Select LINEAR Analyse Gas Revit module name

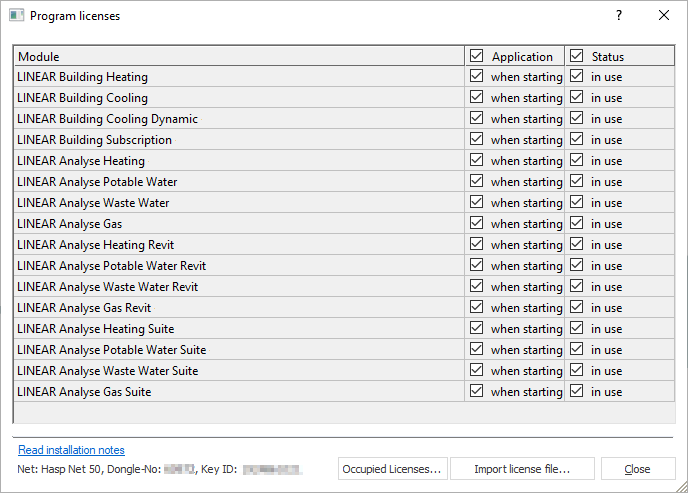click(x=84, y=308)
